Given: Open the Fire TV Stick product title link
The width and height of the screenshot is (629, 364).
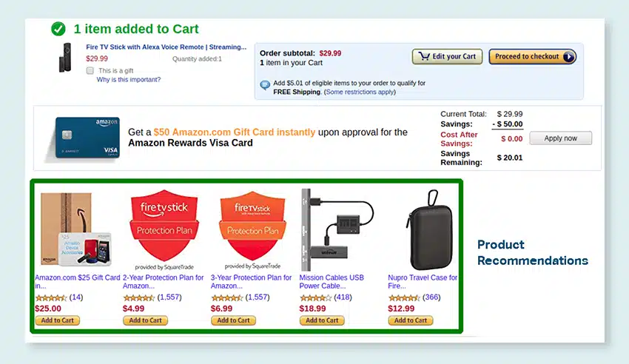Looking at the screenshot, I should [166, 47].
